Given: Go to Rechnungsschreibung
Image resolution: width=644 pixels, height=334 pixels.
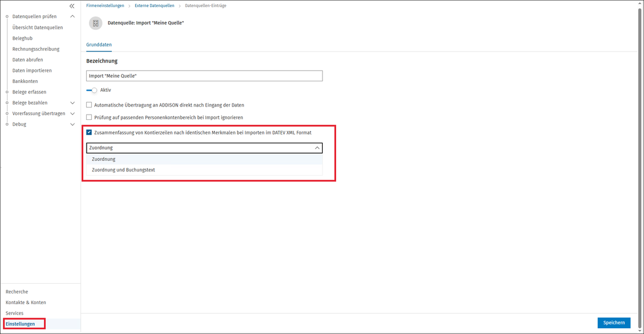Looking at the screenshot, I should pos(36,49).
